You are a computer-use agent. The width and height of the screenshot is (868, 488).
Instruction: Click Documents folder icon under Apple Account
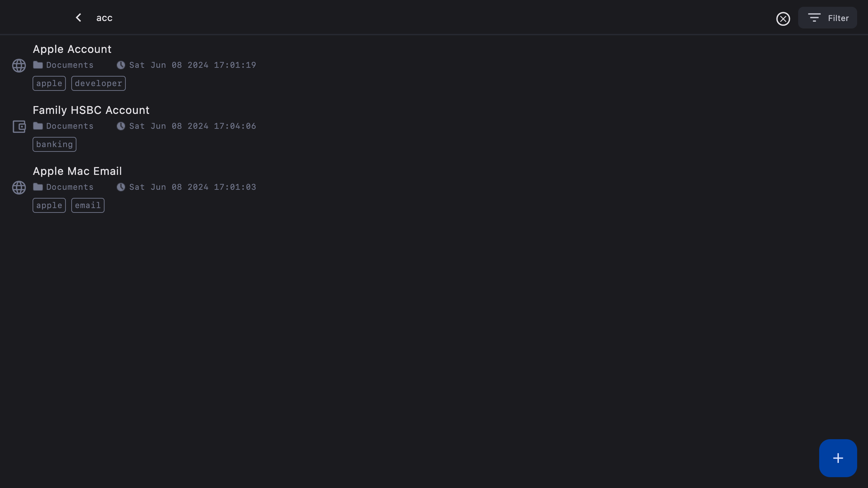pyautogui.click(x=38, y=65)
